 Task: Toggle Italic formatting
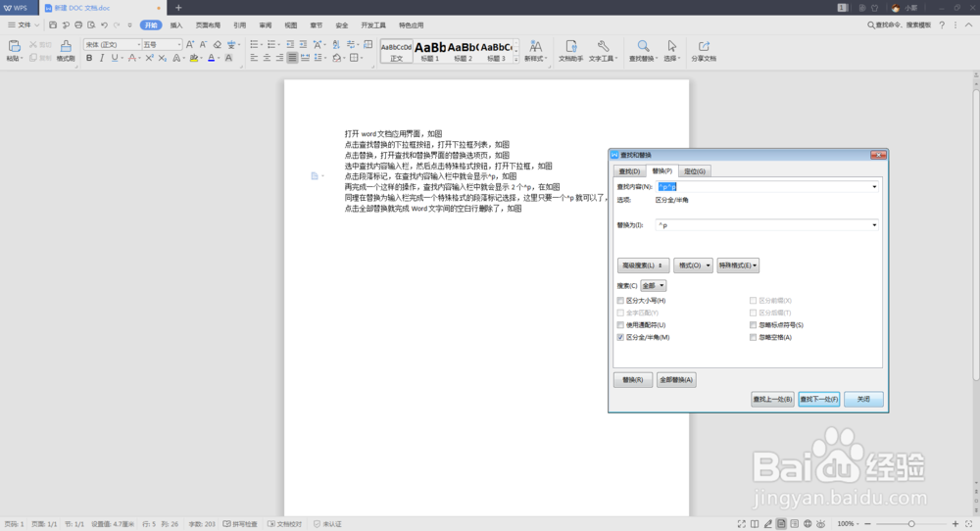pyautogui.click(x=101, y=58)
